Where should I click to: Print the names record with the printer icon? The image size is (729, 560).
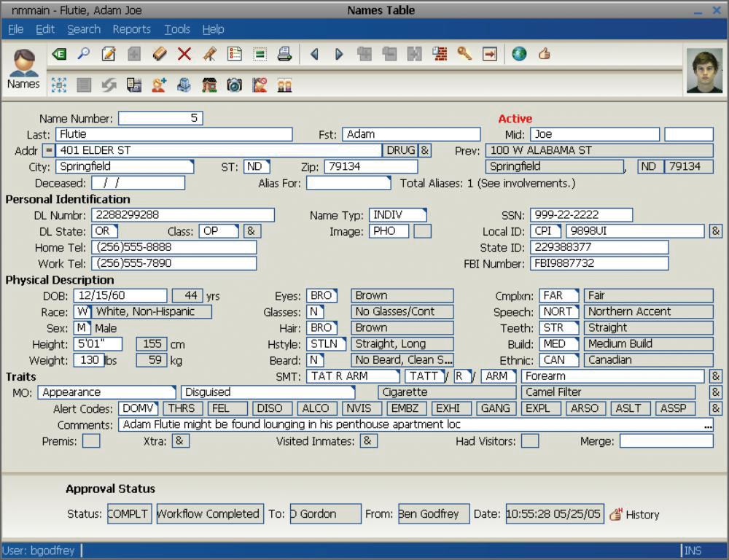(x=284, y=53)
